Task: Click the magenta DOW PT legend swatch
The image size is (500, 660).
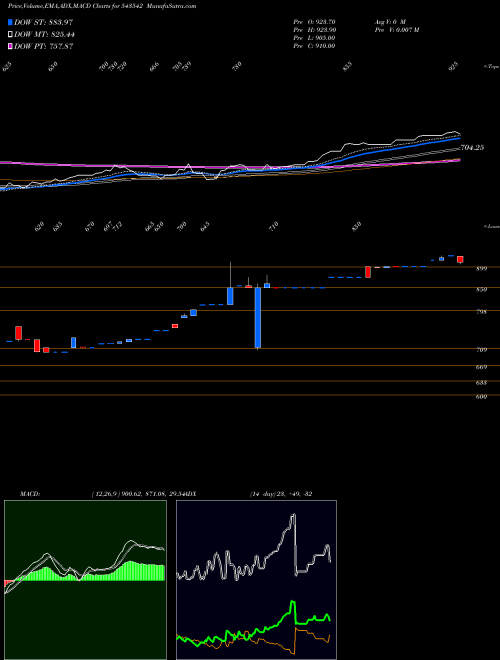Action: 11,47
